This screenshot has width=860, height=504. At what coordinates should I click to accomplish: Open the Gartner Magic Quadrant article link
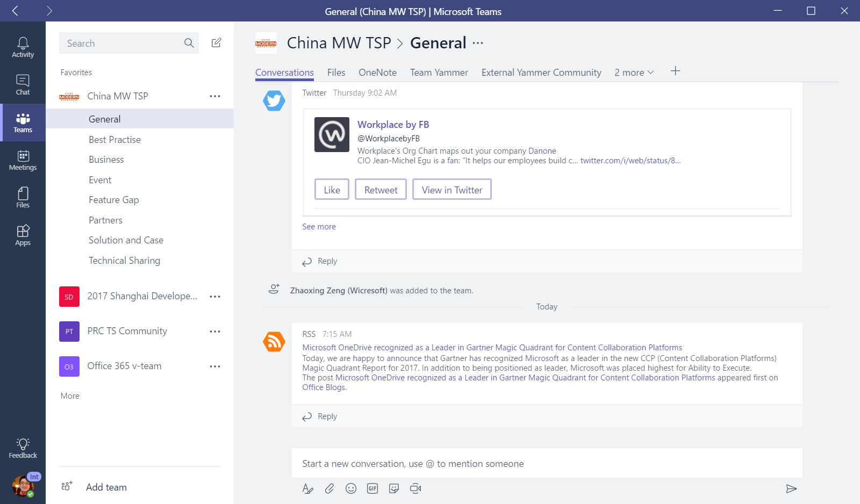(x=492, y=347)
